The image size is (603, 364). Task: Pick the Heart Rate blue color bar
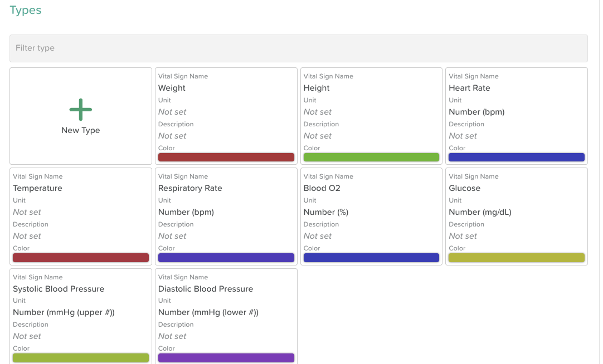pyautogui.click(x=516, y=158)
